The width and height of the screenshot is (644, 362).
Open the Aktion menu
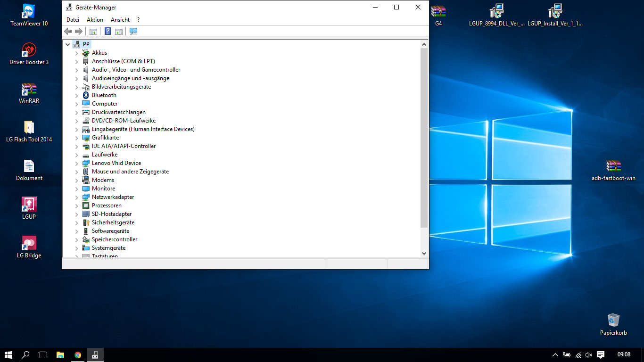pos(95,20)
